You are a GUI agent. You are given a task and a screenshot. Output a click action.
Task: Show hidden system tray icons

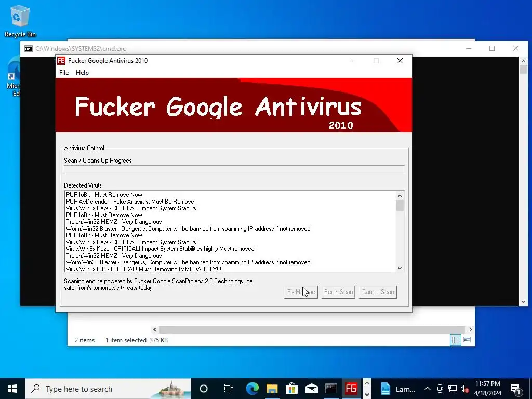[x=428, y=389]
